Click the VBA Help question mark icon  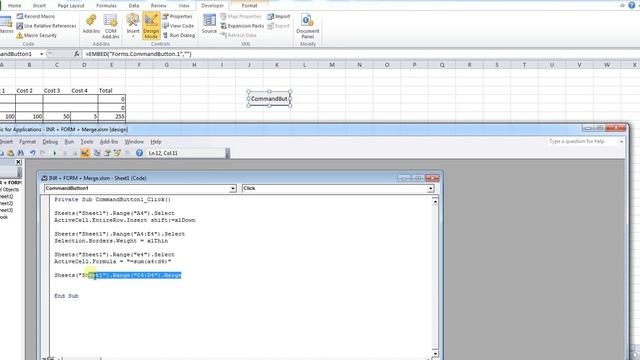(139, 153)
